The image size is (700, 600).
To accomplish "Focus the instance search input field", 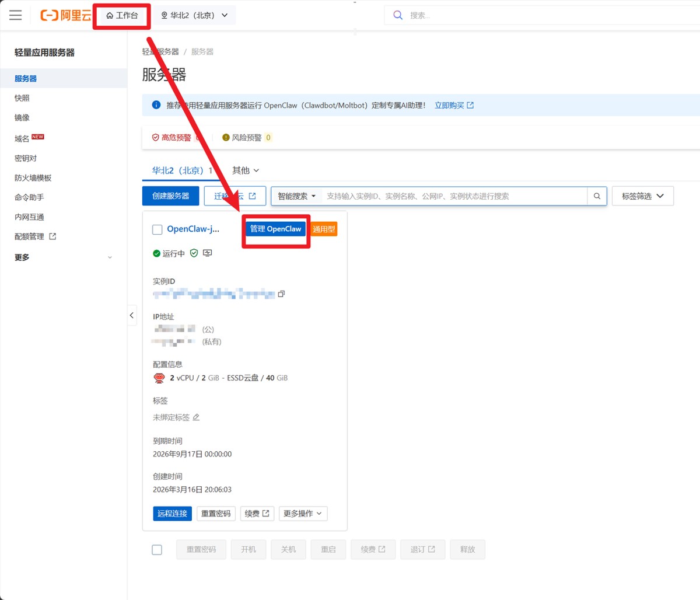I will [x=454, y=196].
